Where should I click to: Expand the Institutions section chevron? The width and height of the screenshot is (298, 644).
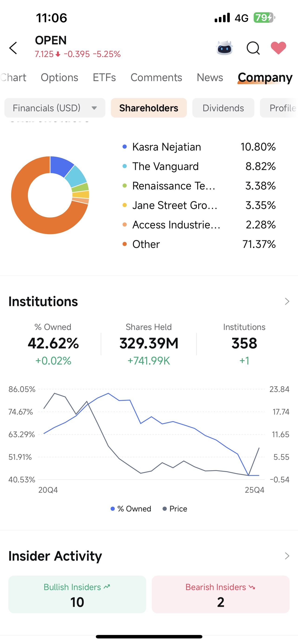point(287,302)
